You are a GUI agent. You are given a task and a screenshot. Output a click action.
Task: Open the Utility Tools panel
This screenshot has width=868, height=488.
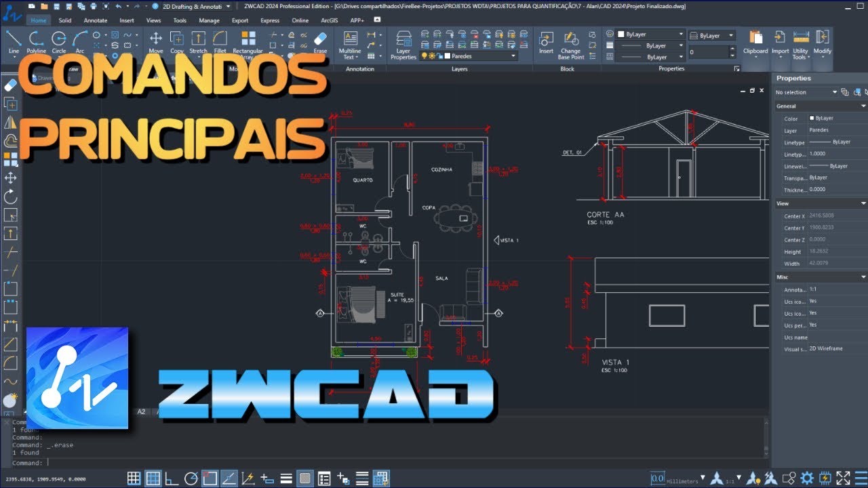coord(800,44)
